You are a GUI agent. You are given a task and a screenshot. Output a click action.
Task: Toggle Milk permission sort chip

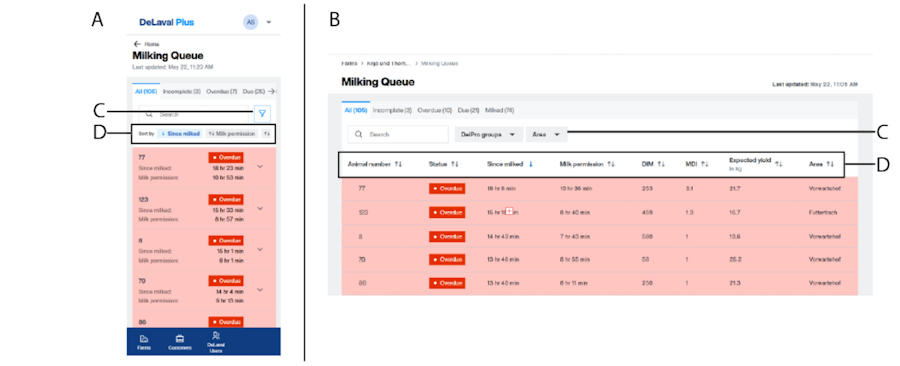coord(232,134)
